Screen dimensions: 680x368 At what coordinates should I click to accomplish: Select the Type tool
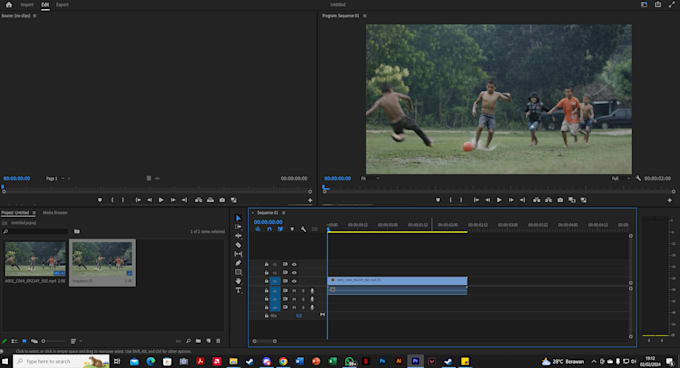coord(238,290)
